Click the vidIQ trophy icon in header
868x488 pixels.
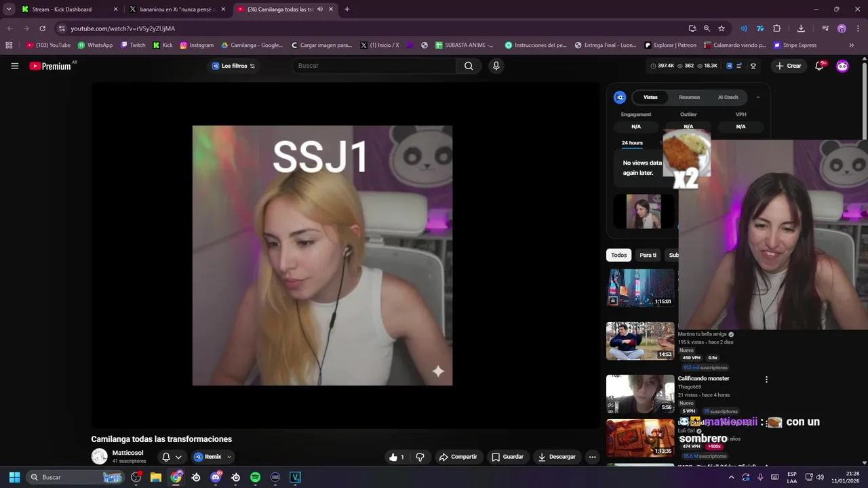(753, 66)
